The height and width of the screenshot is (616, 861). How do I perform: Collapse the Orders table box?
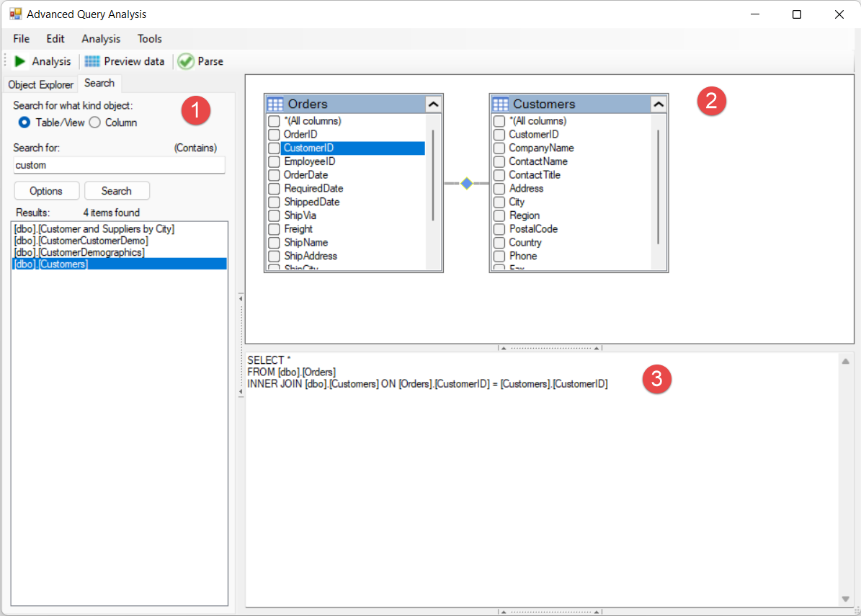click(x=433, y=104)
